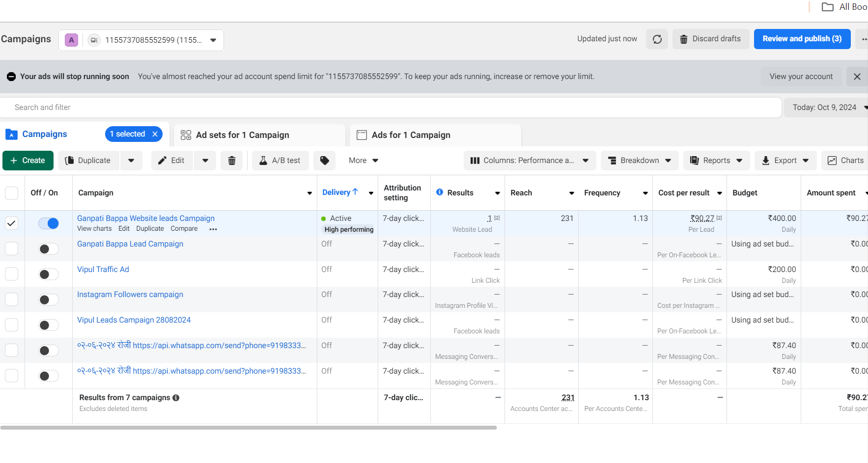Image resolution: width=868 pixels, height=463 pixels.
Task: Open the Charts panel
Action: 845,161
